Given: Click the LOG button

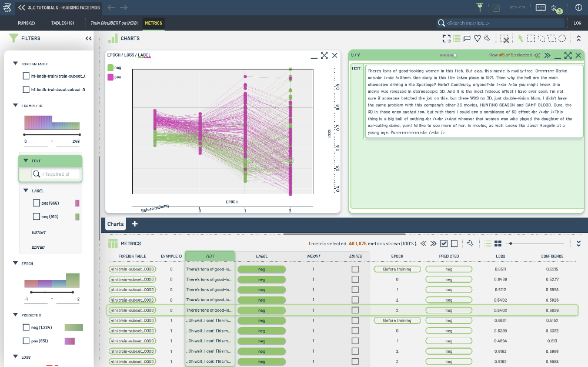Looking at the screenshot, I should pos(577,23).
